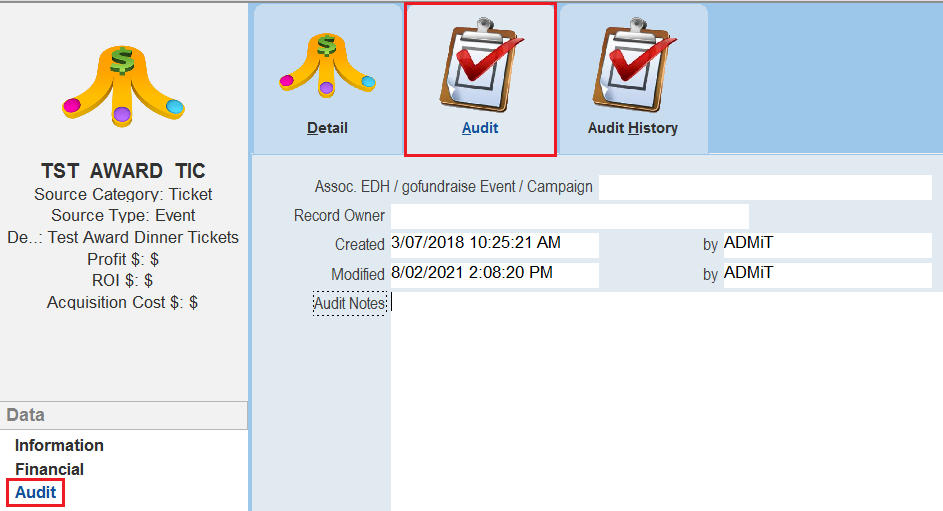
Task: Click the Acquisition Cost $ text
Action: pos(123,302)
